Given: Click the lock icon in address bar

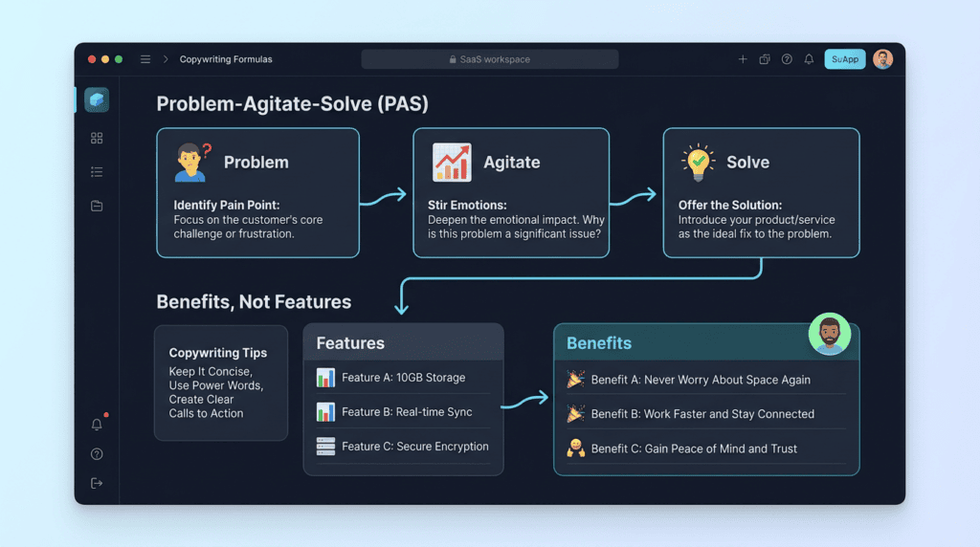Looking at the screenshot, I should click(x=453, y=59).
